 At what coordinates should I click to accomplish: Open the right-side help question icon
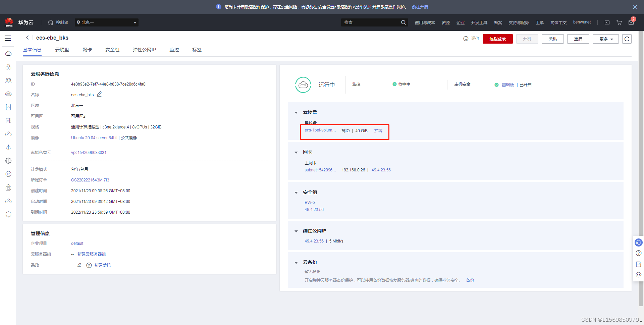point(639,253)
